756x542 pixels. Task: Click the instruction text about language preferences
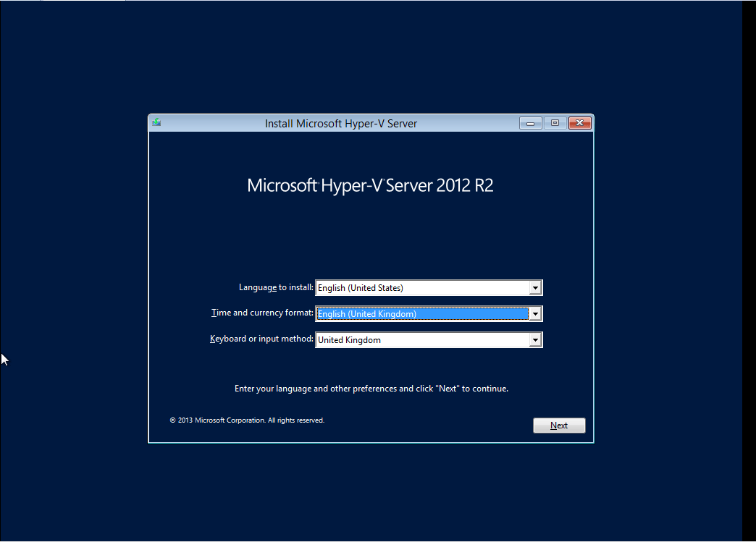(x=371, y=388)
